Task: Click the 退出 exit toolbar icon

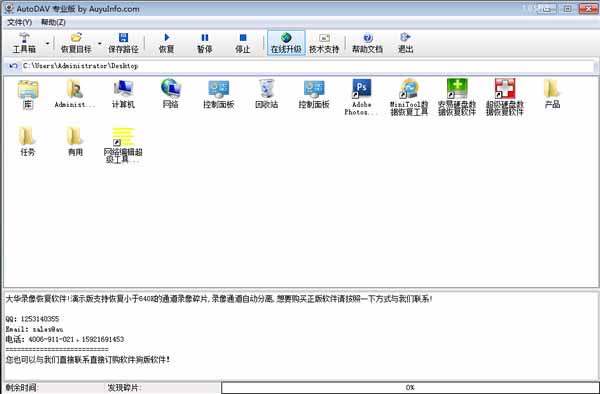Action: click(405, 43)
